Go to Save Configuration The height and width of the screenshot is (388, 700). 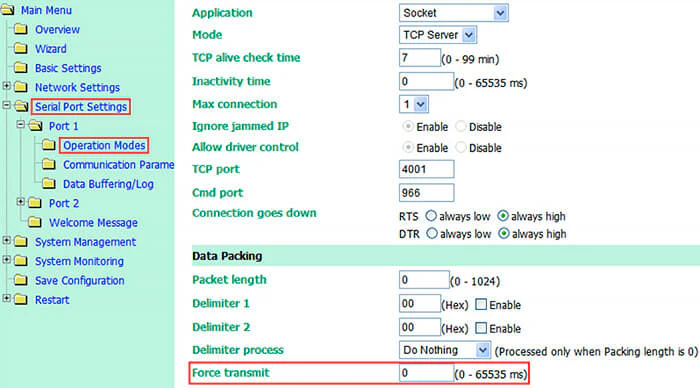tap(79, 280)
